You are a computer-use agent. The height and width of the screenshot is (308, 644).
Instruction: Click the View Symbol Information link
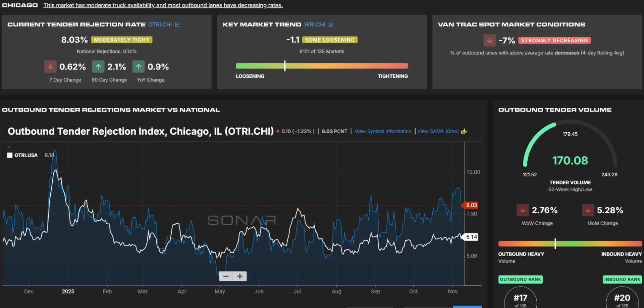click(383, 131)
